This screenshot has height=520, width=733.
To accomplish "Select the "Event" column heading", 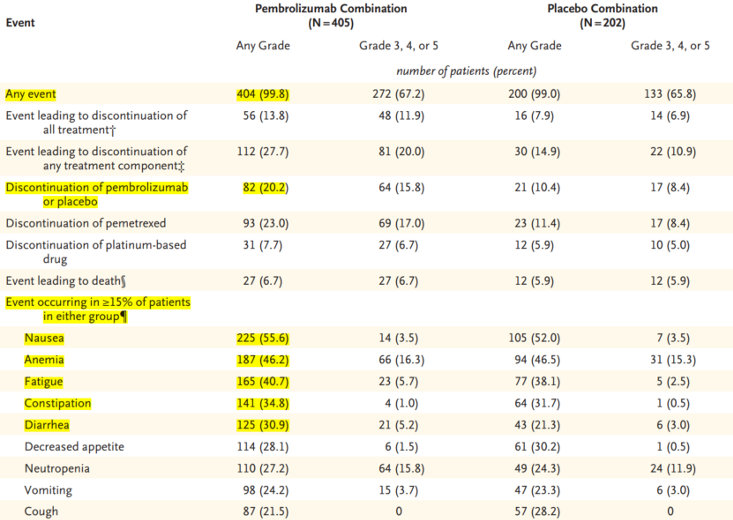I will click(x=21, y=22).
